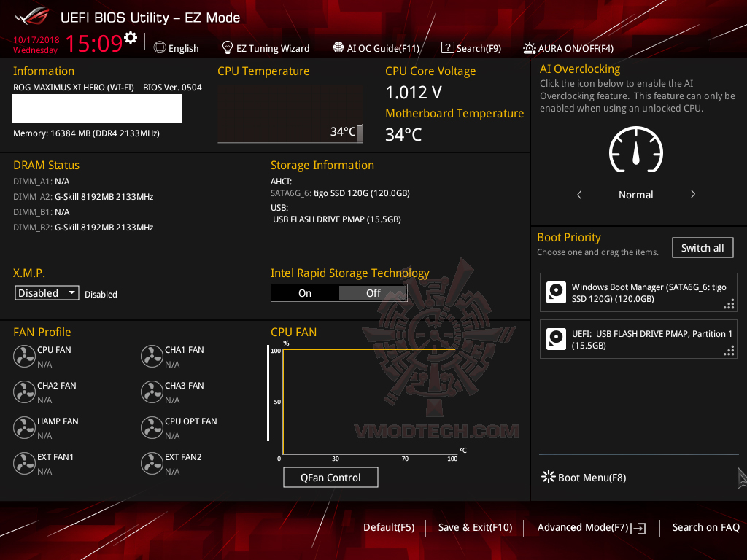
Task: Select the CHA3 FAN icon
Action: tap(152, 392)
